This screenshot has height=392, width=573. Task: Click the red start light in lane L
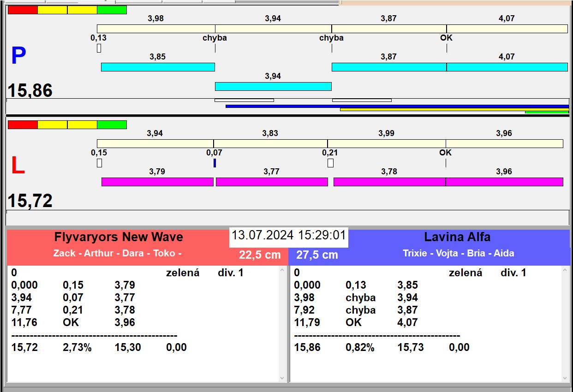23,125
